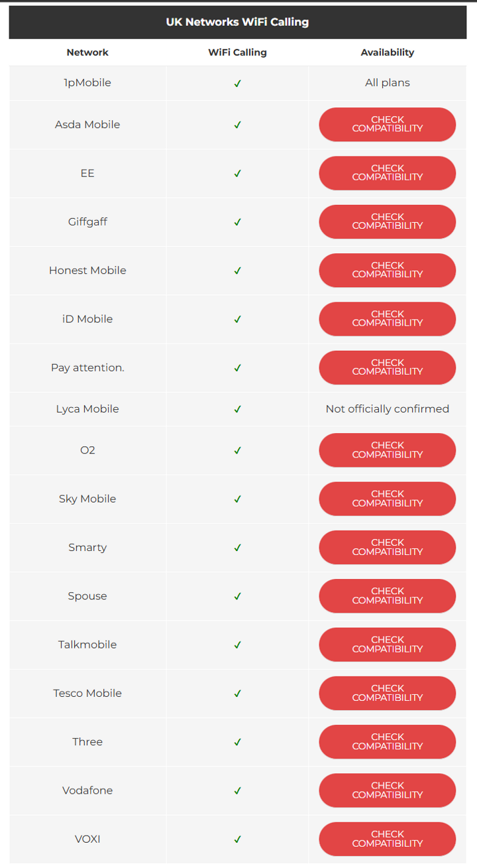Check compatibility for iD Mobile

pyautogui.click(x=388, y=319)
